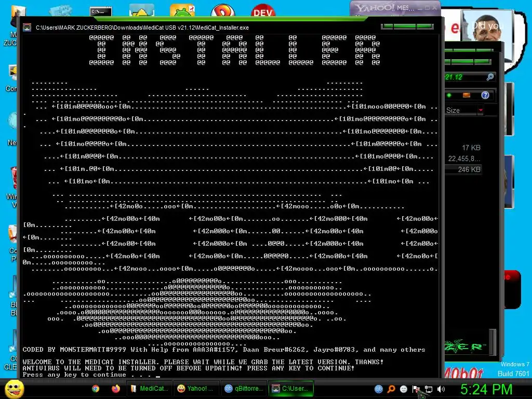Open the console window system menu icon
532x399 pixels.
(27, 28)
